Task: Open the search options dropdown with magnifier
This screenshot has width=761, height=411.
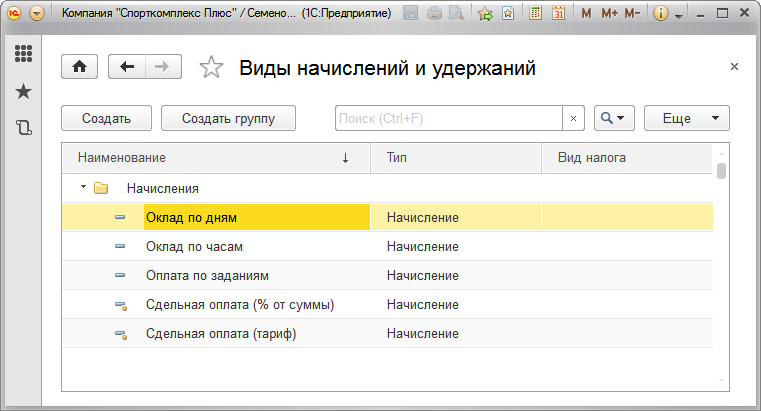Action: point(614,118)
